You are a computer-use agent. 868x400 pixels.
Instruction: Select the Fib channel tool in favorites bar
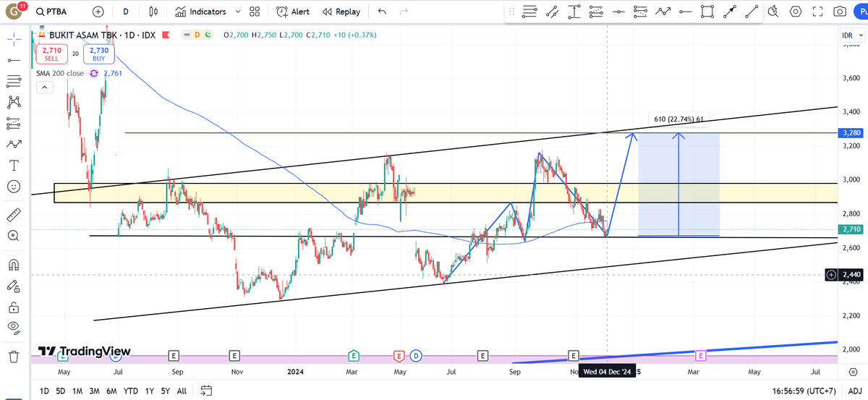(640, 12)
